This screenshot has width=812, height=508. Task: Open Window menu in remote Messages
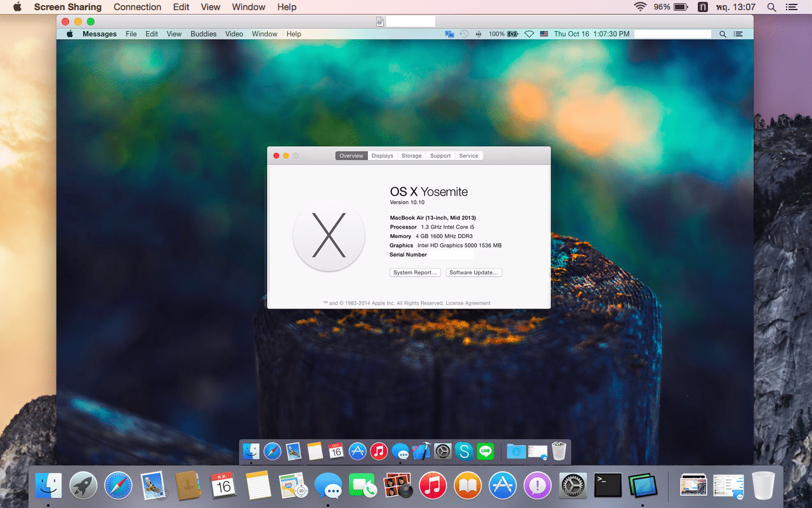[265, 34]
